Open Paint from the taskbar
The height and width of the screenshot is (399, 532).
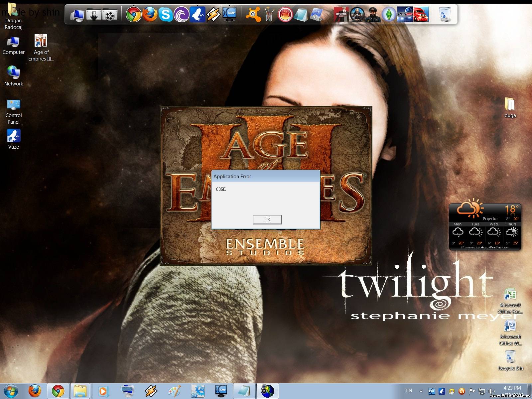pyautogui.click(x=174, y=391)
